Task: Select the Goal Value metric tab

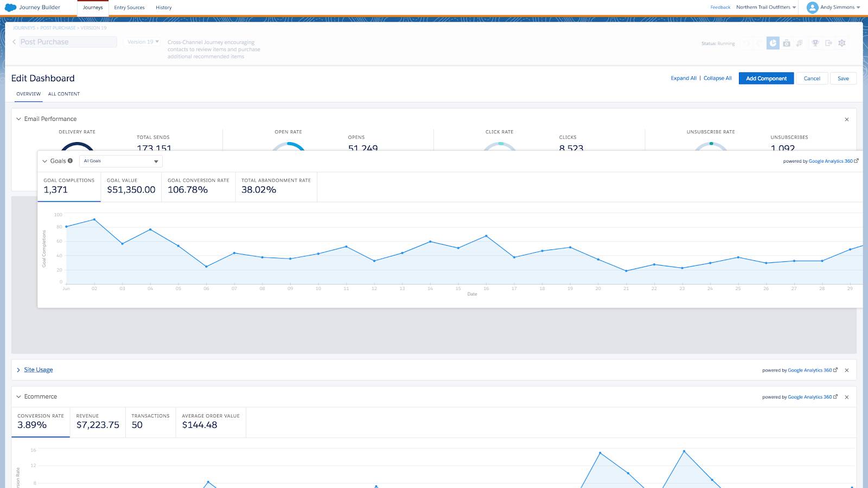Action: pyautogui.click(x=131, y=187)
